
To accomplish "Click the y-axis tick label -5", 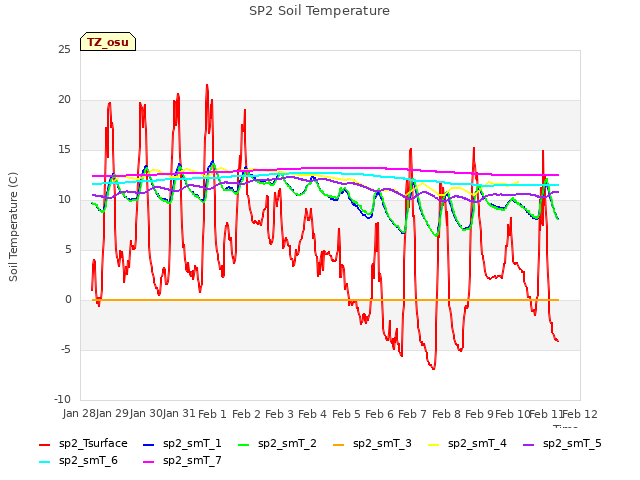I will coord(66,350).
